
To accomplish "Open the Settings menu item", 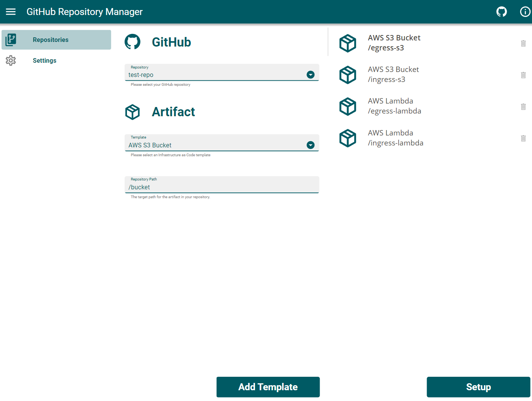I will (x=56, y=60).
